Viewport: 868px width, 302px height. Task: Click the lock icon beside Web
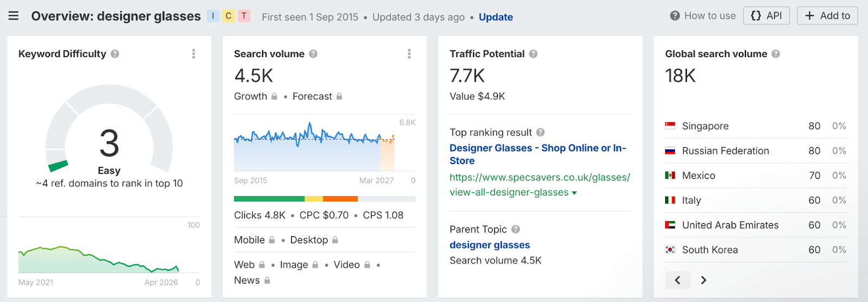click(x=262, y=265)
